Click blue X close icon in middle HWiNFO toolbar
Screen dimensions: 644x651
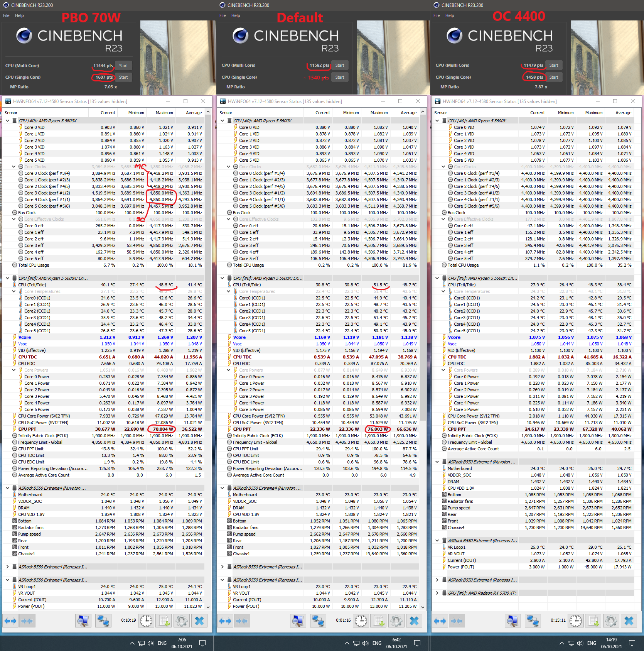[414, 621]
